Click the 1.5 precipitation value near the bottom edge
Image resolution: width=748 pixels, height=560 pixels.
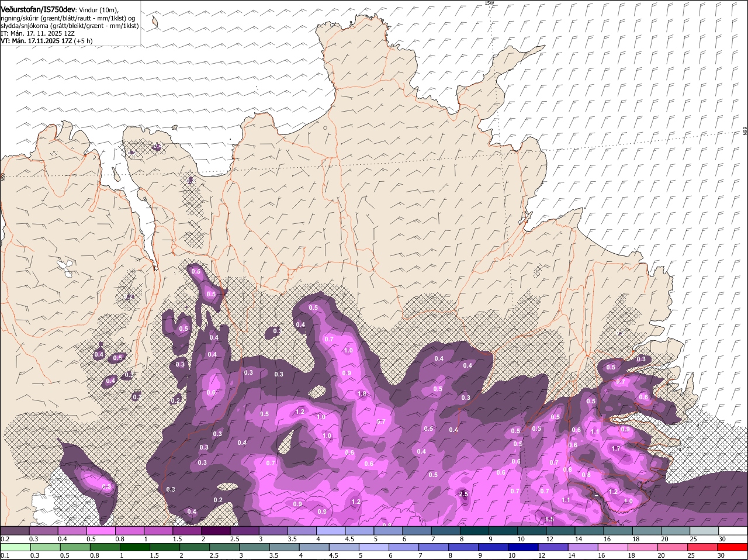549,519
